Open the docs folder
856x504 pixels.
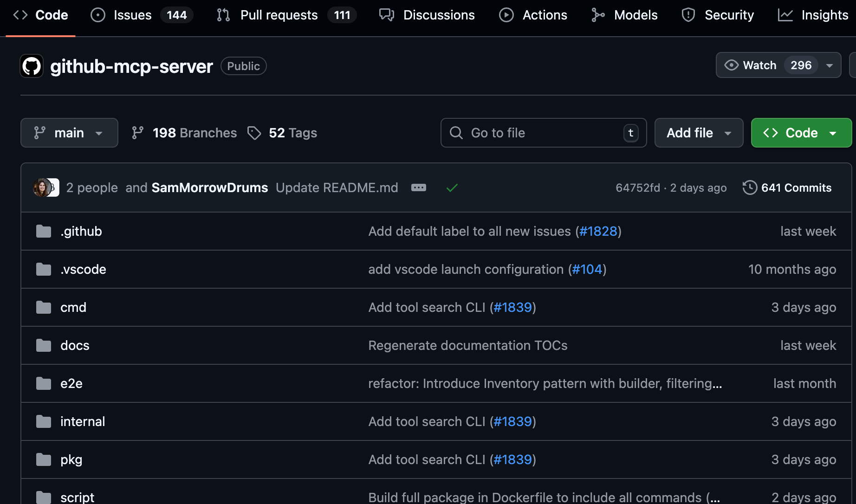pyautogui.click(x=75, y=345)
